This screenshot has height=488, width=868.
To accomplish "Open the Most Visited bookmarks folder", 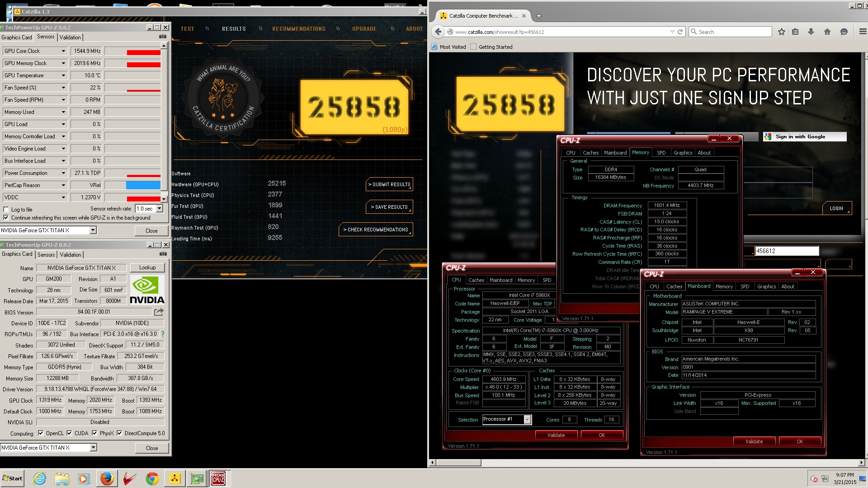I will click(448, 47).
